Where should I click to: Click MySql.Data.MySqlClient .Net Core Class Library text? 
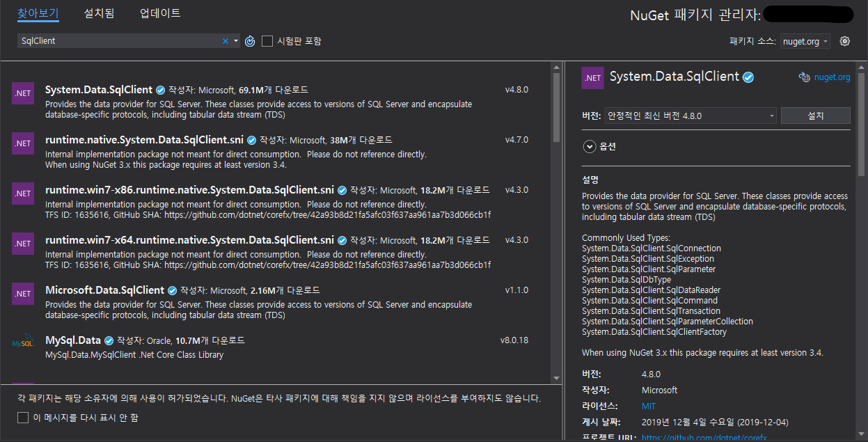coord(134,355)
